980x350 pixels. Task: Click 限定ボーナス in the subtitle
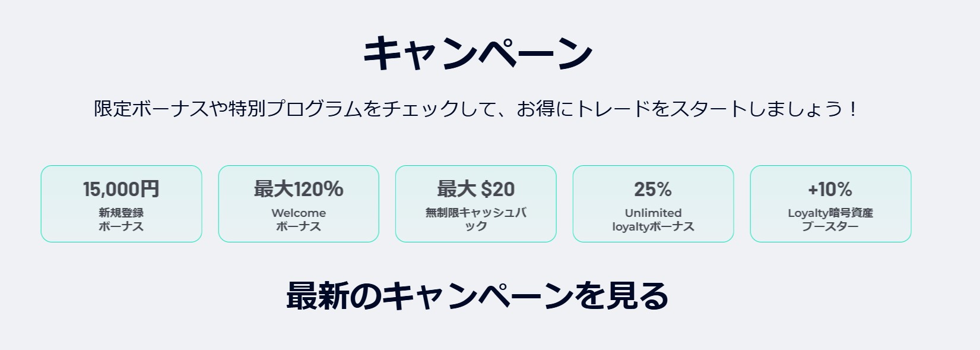(150, 109)
